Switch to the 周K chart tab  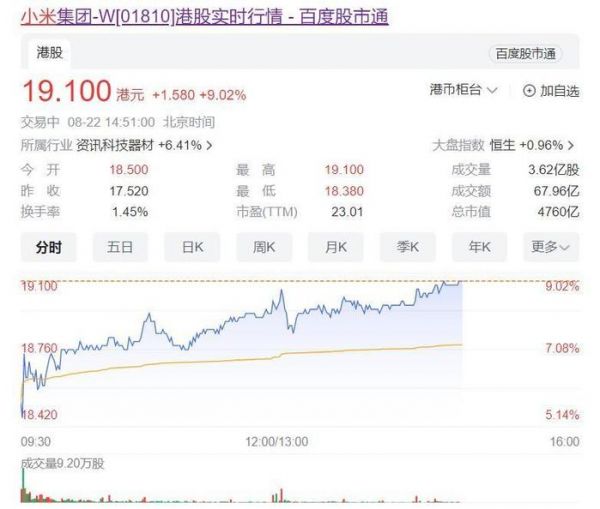264,246
